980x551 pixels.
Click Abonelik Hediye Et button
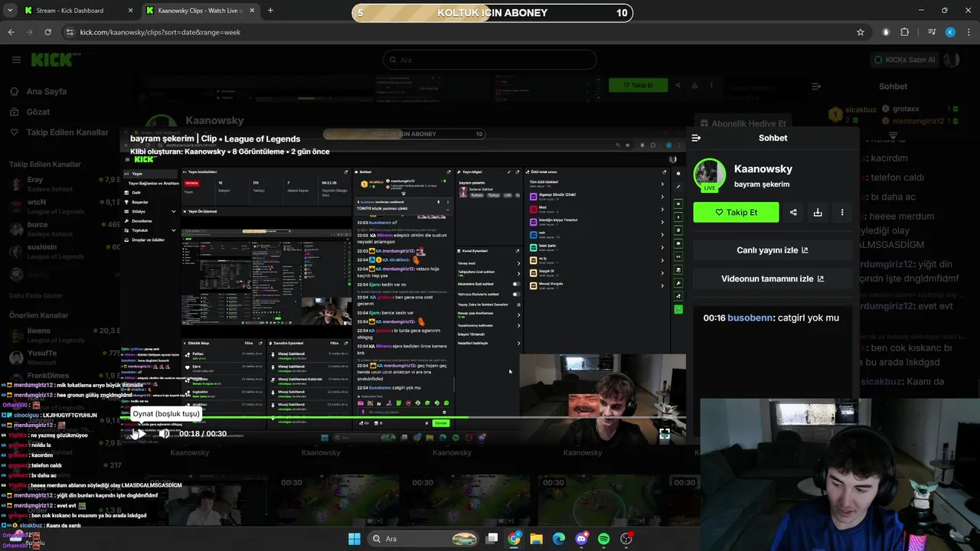741,123
